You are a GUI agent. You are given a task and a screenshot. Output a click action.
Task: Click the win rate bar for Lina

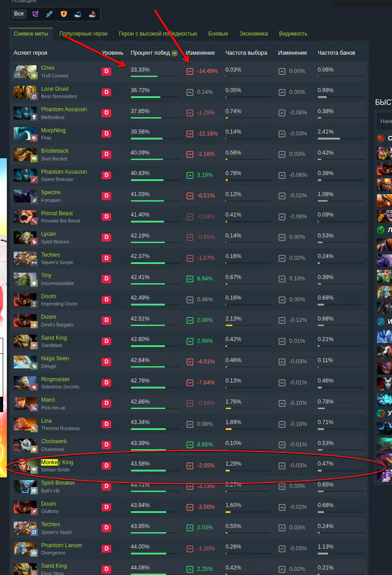click(155, 429)
